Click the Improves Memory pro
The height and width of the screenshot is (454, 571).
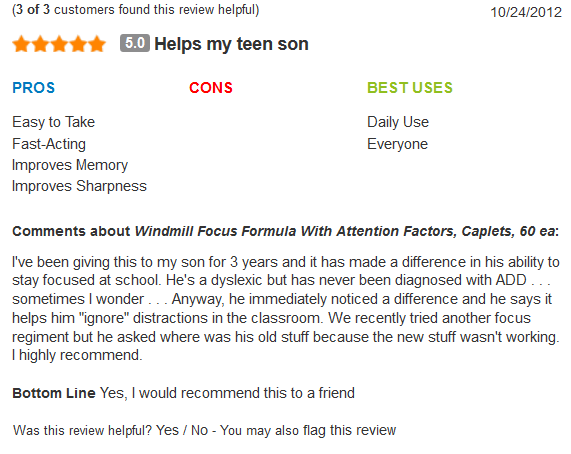click(70, 165)
